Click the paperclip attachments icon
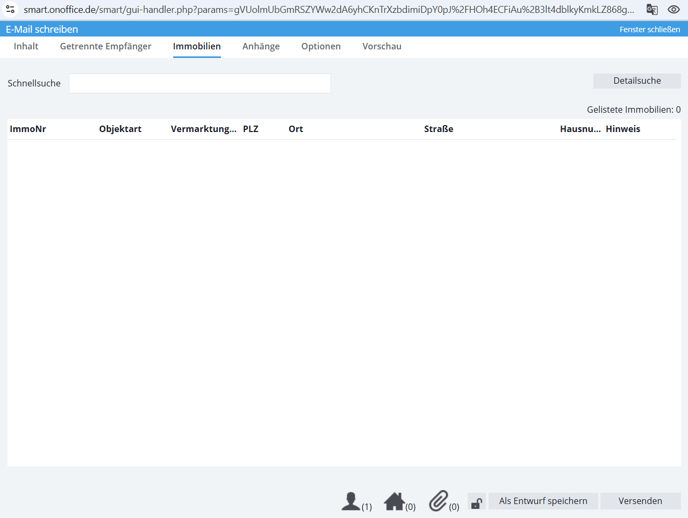The width and height of the screenshot is (688, 518). [438, 501]
